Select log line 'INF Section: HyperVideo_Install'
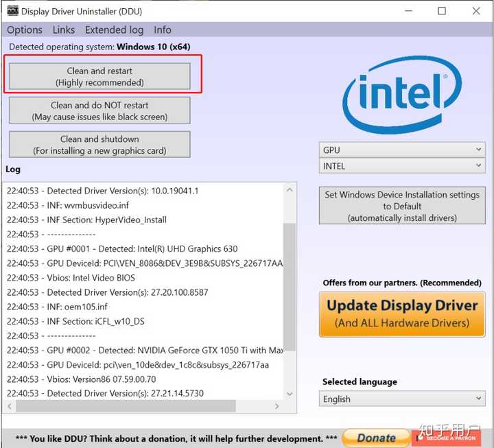The width and height of the screenshot is (494, 448). [x=86, y=220]
